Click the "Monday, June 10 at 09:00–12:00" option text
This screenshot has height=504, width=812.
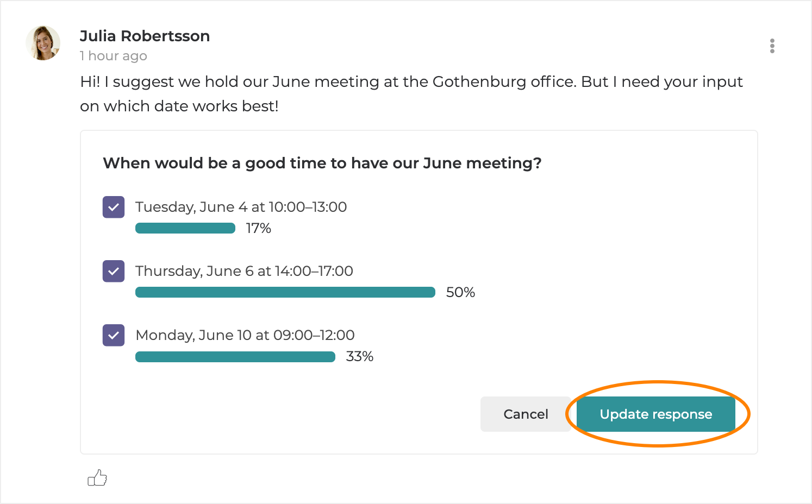tap(245, 335)
